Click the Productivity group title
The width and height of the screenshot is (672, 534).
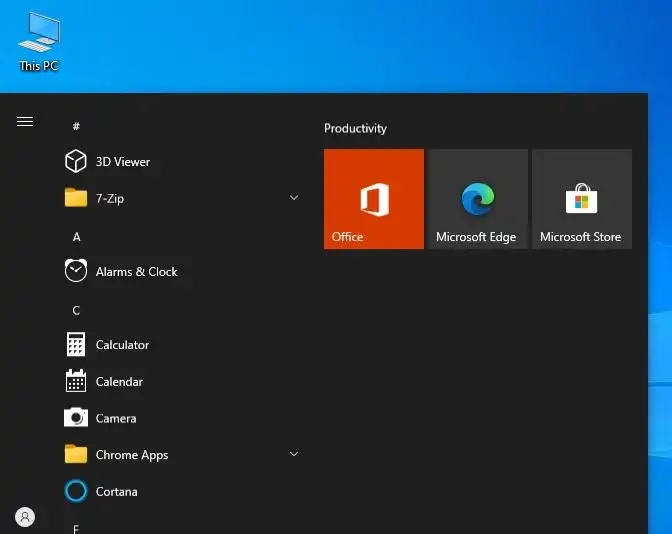pos(355,129)
